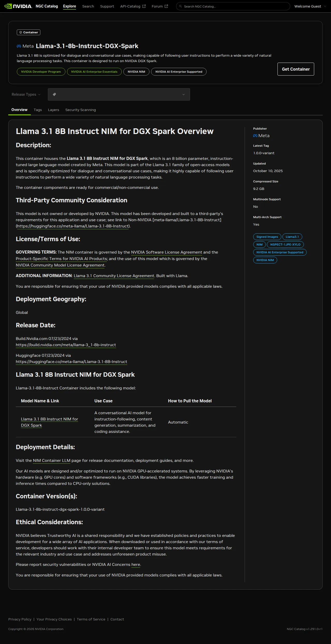Click the Llama-3.1-8b-instruct-dgx-spark-1.0.0-variant version text
This screenshot has height=644, width=331.
60,509
